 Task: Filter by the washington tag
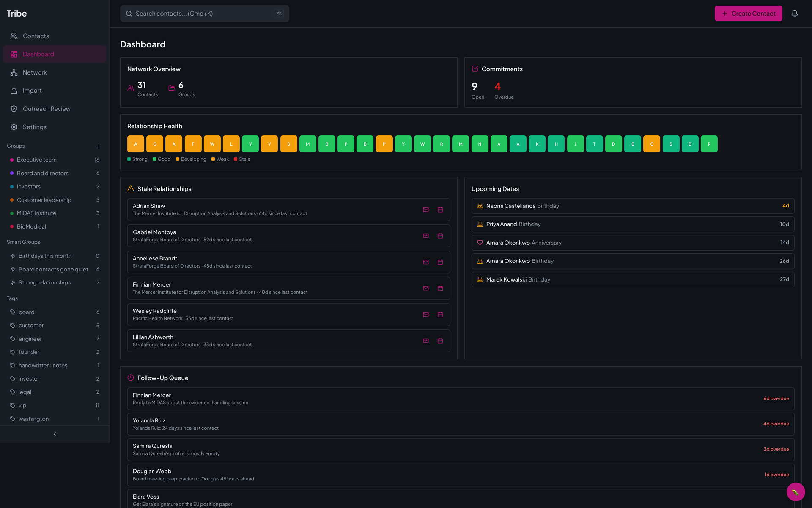(x=55, y=419)
